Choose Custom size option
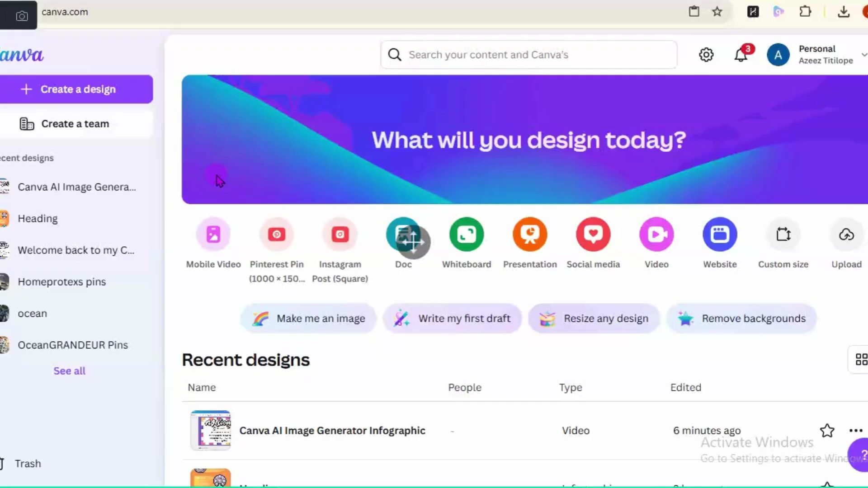This screenshot has width=868, height=488. pos(783,234)
